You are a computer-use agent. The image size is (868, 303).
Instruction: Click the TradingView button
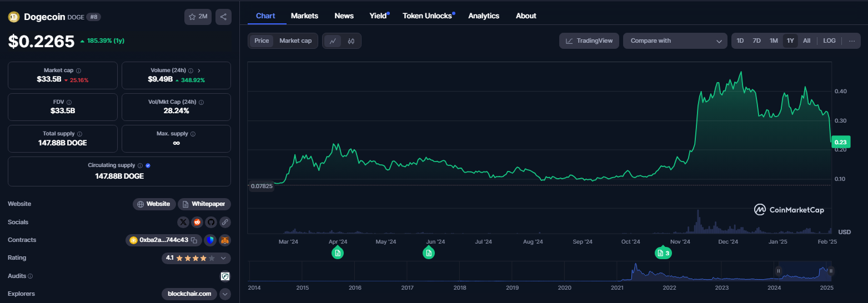coord(589,41)
